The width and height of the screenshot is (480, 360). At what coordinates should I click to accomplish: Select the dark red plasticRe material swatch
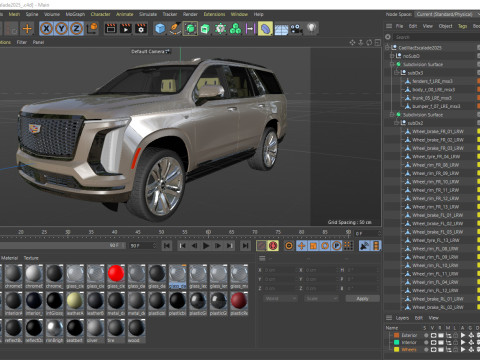pyautogui.click(x=239, y=301)
